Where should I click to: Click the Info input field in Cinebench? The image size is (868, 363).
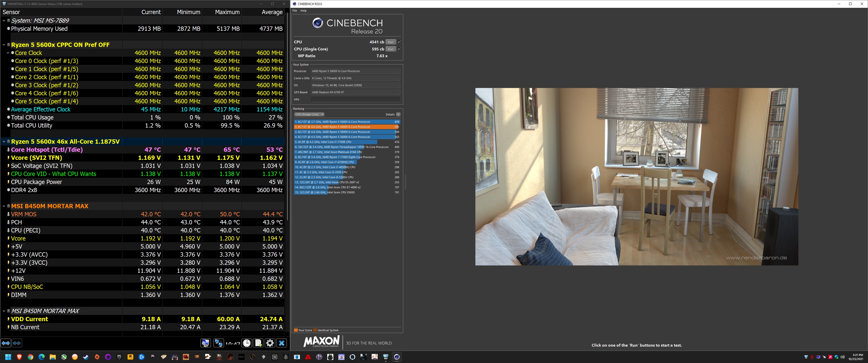click(356, 99)
